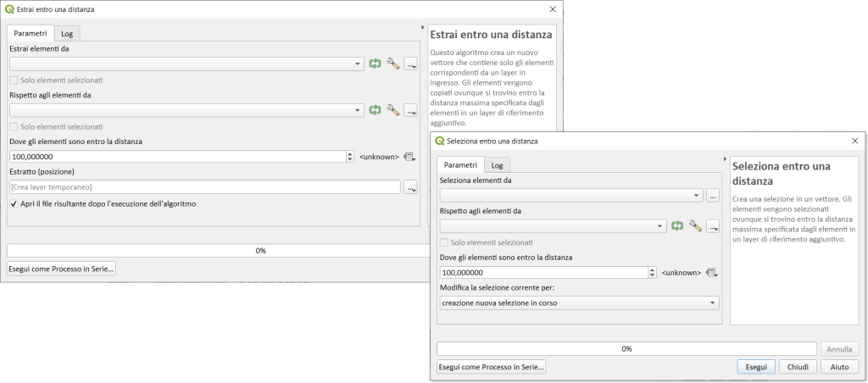The width and height of the screenshot is (868, 383).
Task: Click iterate-features icon beside Estrai elementi da
Action: click(x=376, y=64)
